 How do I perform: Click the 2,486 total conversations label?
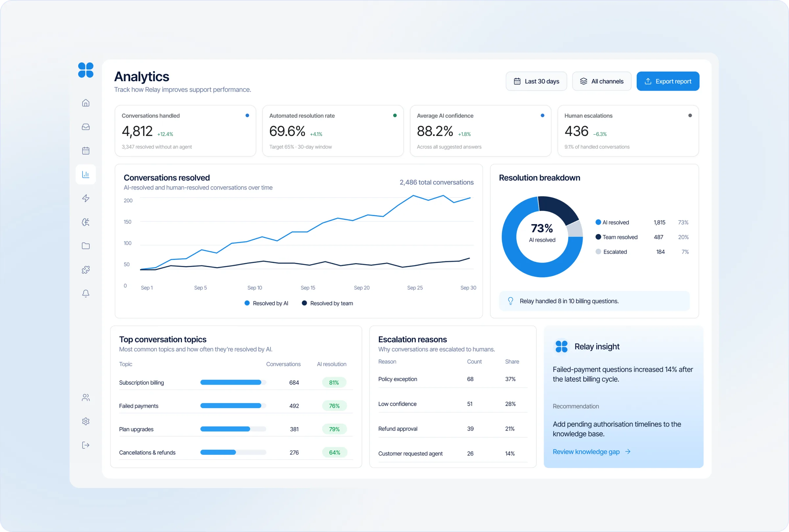(436, 182)
